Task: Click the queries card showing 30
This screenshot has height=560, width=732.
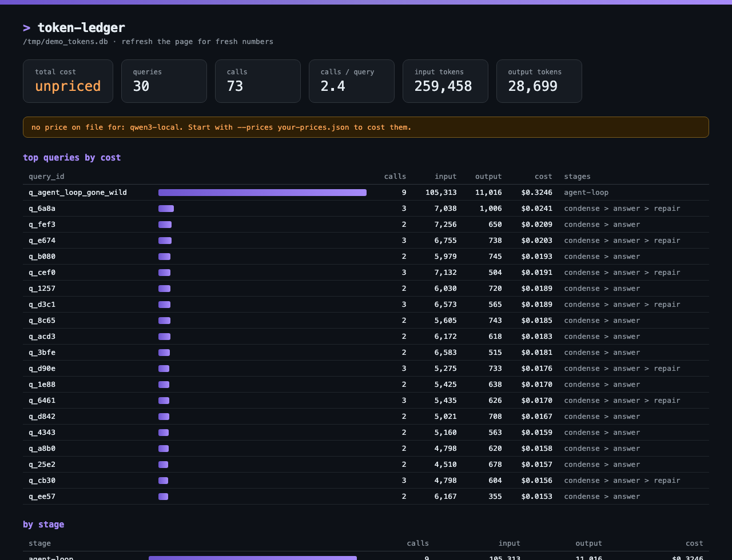Action: pos(164,81)
